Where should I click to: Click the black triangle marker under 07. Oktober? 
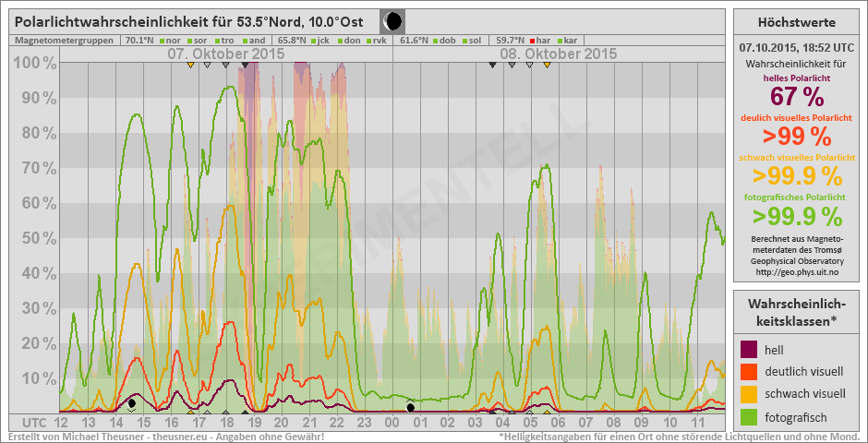pyautogui.click(x=245, y=65)
